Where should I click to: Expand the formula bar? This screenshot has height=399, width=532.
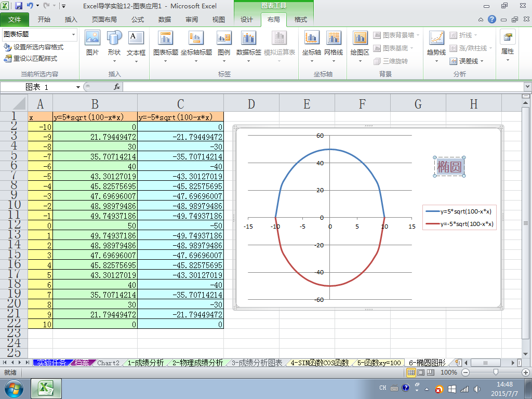pyautogui.click(x=528, y=87)
